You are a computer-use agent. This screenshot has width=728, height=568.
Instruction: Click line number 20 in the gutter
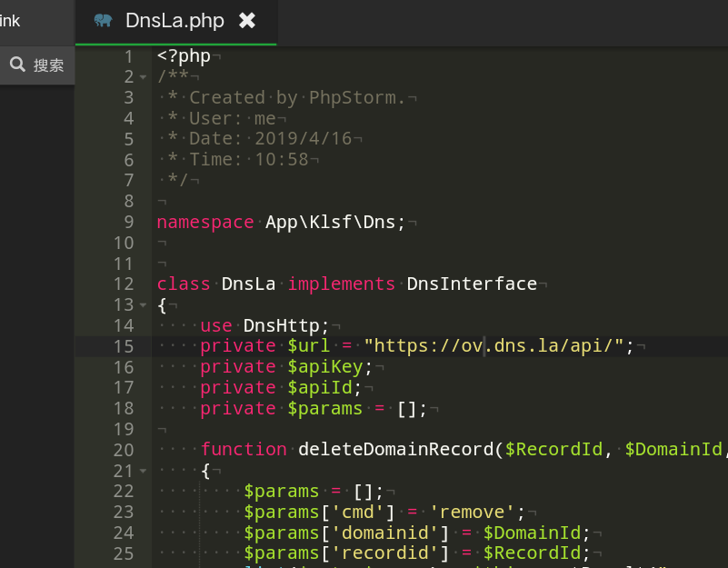click(123, 450)
